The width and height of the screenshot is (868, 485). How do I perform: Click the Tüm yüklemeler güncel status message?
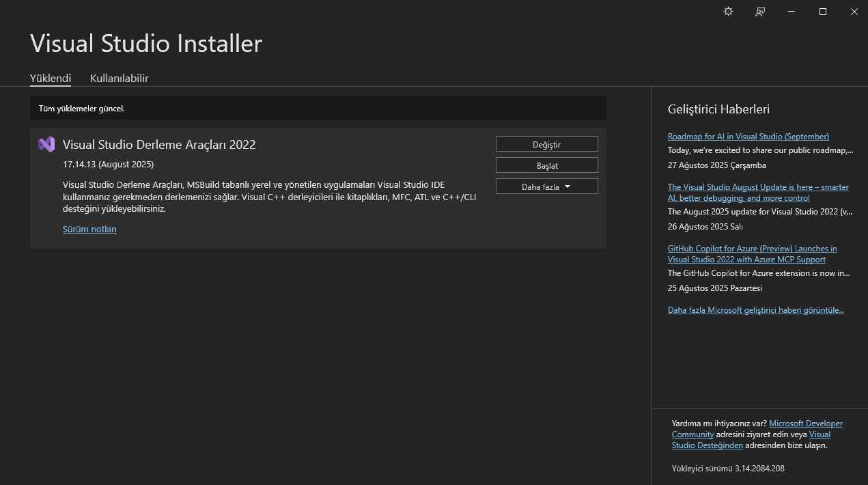pyautogui.click(x=82, y=109)
